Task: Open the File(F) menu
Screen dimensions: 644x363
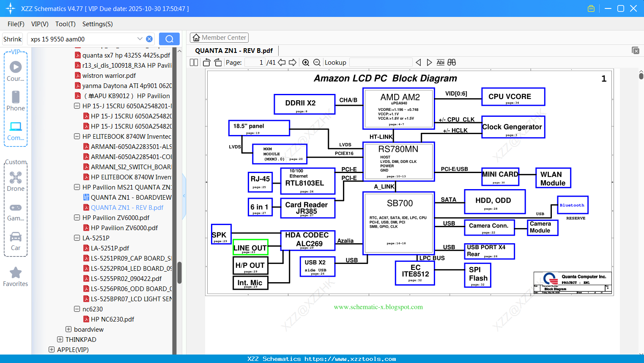Action: click(16, 24)
